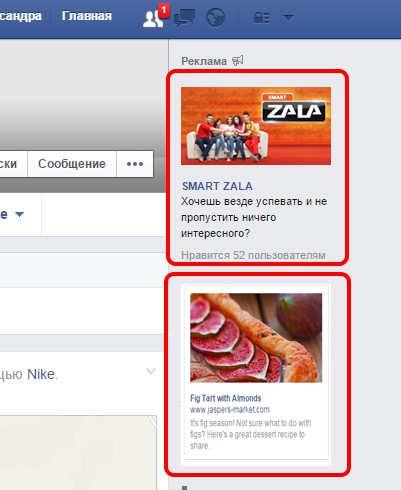Follow the Fig Tart with Almonds link
Viewport: 401px width, 490px height.
tap(226, 398)
